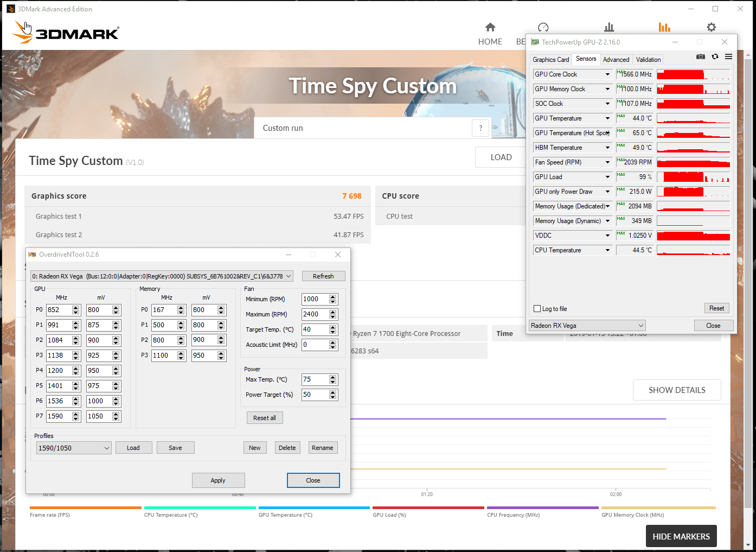Open Memory Usage (Dedicated) sensor dropdown
756x552 pixels.
click(x=607, y=206)
